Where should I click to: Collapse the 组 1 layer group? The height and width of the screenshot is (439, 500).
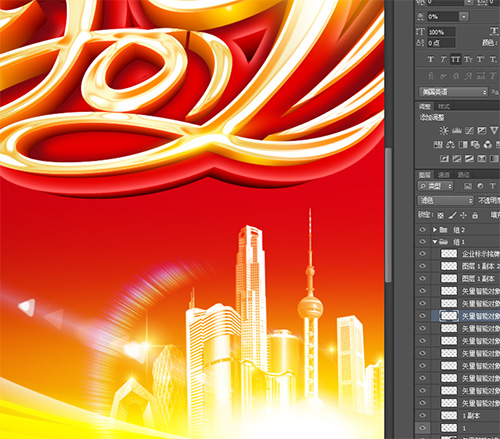(x=435, y=242)
